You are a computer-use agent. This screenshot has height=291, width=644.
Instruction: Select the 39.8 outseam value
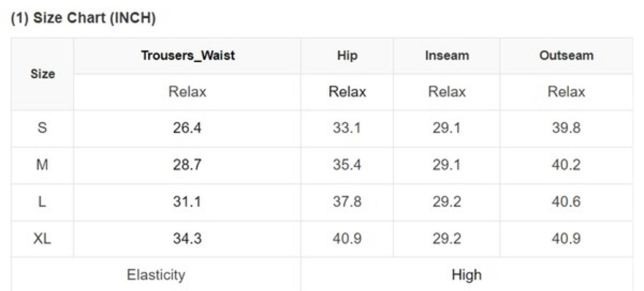pos(566,128)
